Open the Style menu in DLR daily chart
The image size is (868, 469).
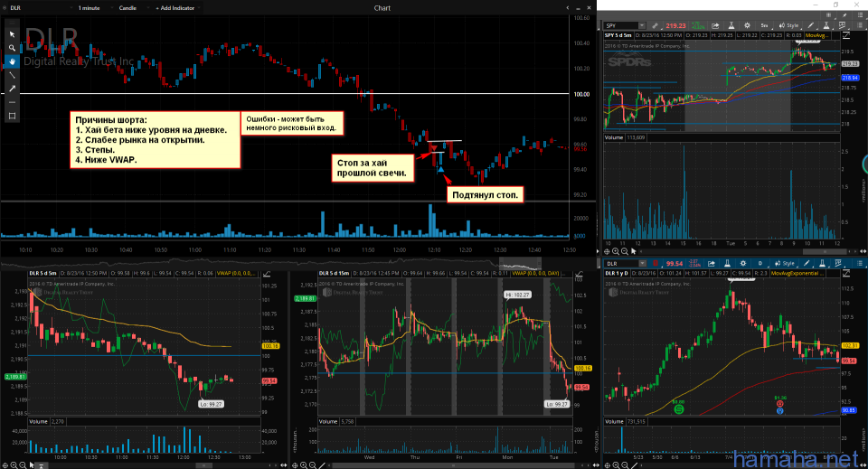point(785,263)
